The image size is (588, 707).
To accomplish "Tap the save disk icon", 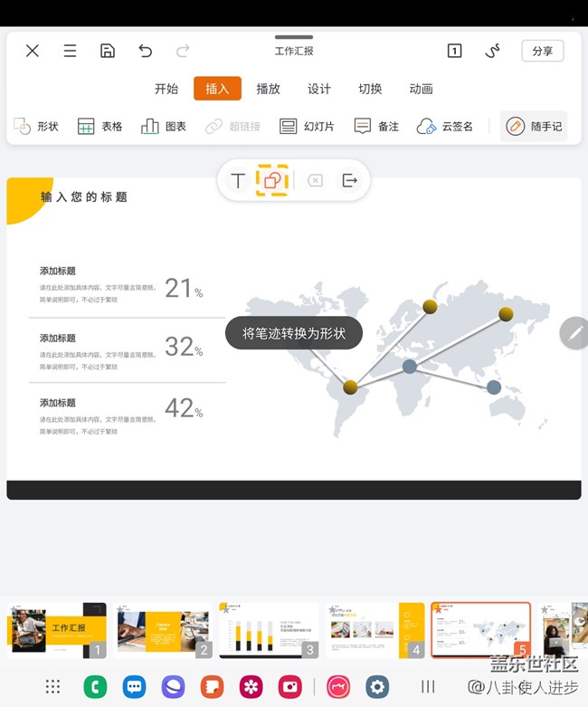I will [x=108, y=51].
